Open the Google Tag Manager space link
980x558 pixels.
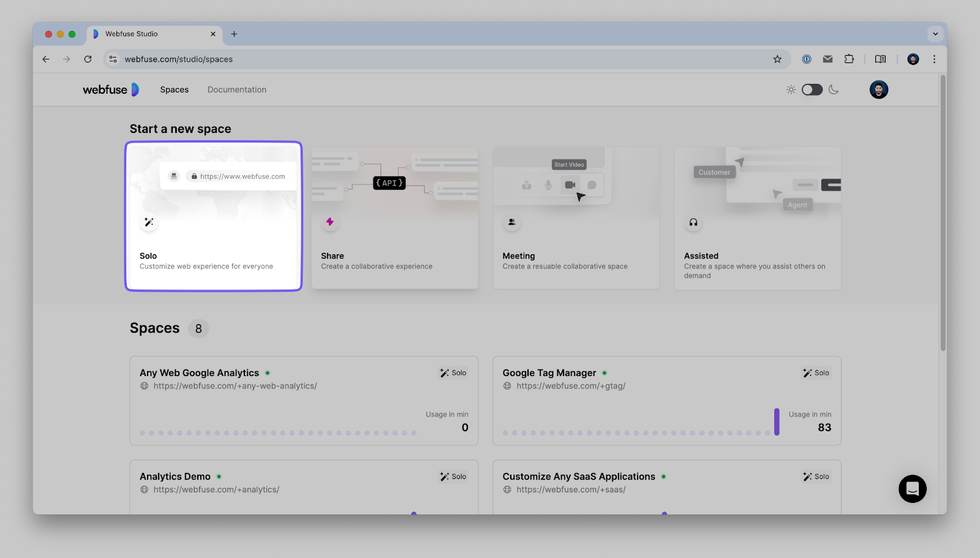[x=571, y=386]
